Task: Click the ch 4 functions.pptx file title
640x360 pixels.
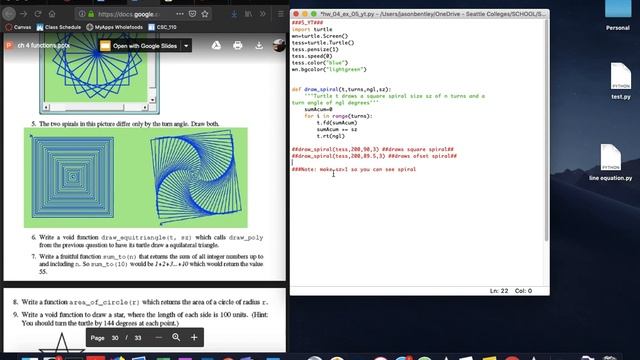Action: coord(44,45)
